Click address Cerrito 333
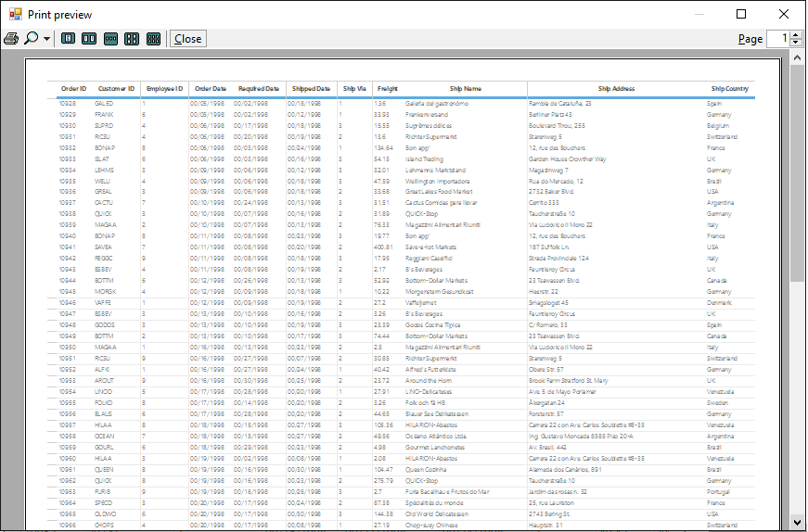Viewport: 808px width, 532px height. click(544, 203)
